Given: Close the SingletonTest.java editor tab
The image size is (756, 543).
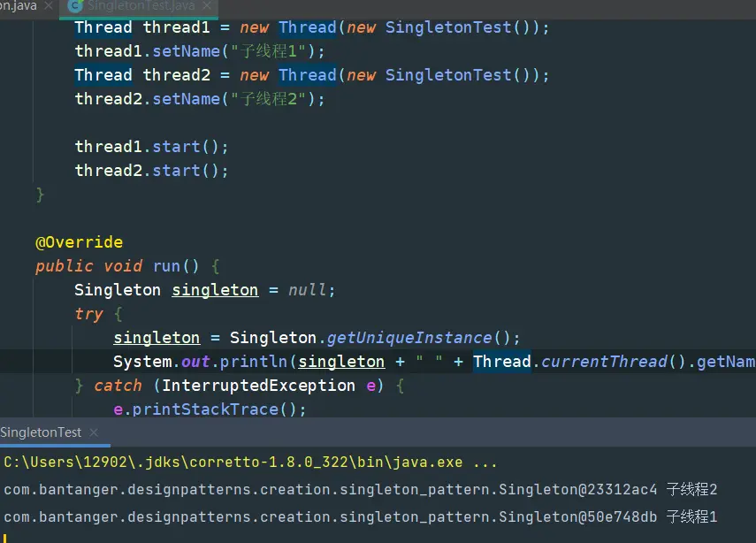Looking at the screenshot, I should (x=207, y=6).
